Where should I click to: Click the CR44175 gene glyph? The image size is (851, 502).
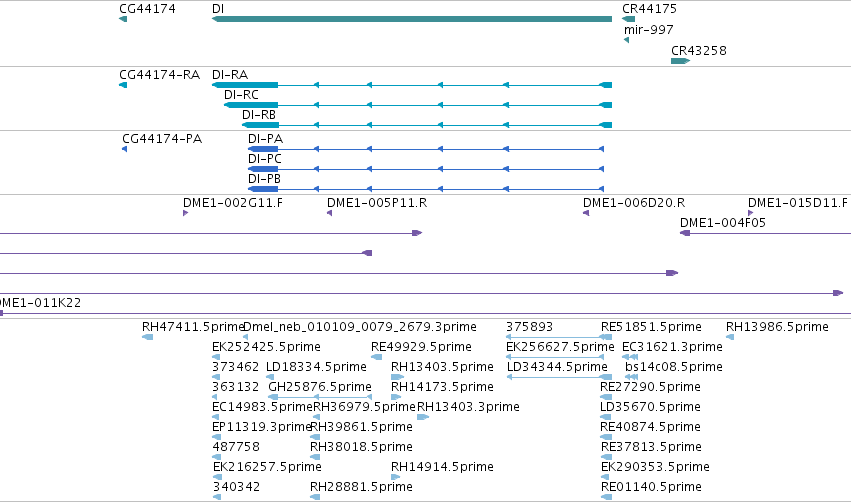click(628, 19)
